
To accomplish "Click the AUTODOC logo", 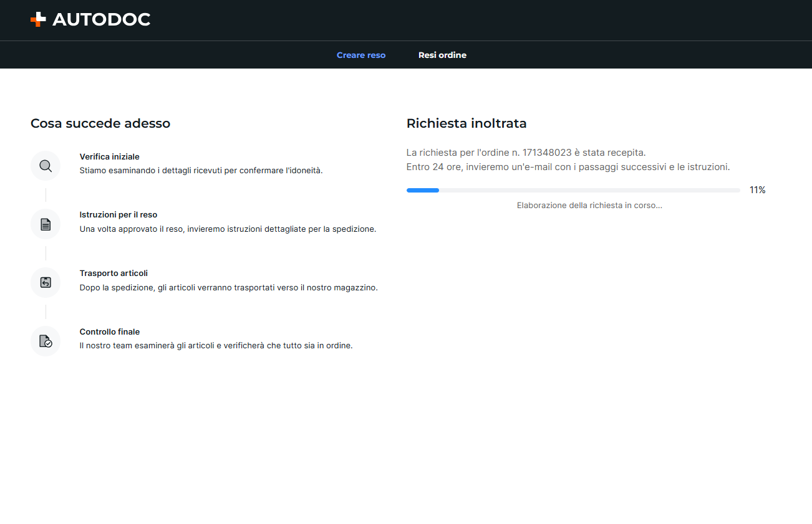I will [90, 19].
